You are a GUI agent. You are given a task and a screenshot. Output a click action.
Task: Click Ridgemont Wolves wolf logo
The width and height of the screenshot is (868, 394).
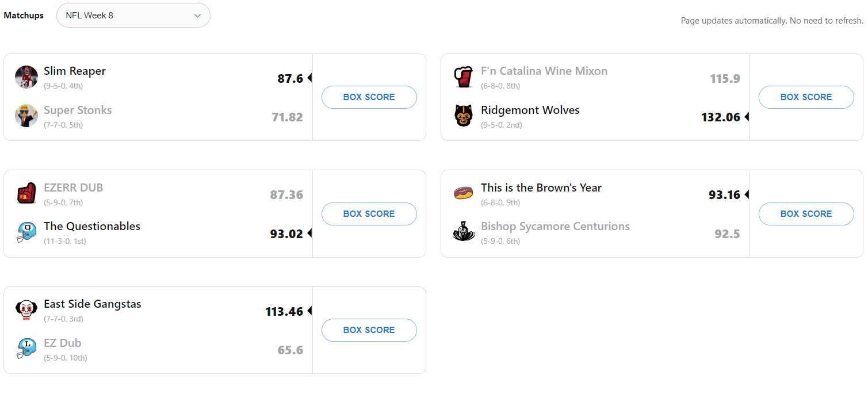pyautogui.click(x=464, y=116)
